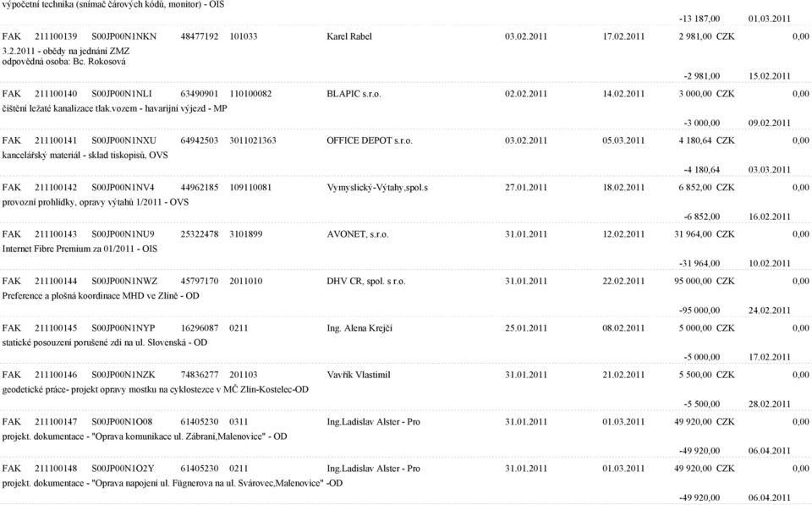Click ID number 44962185
812x505 pixels.
[x=200, y=188]
